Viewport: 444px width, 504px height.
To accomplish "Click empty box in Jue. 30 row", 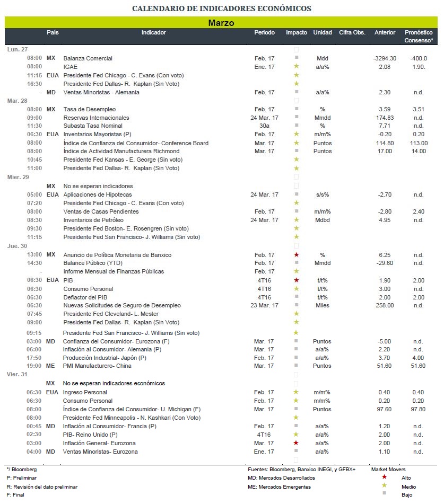I will coord(297,246).
